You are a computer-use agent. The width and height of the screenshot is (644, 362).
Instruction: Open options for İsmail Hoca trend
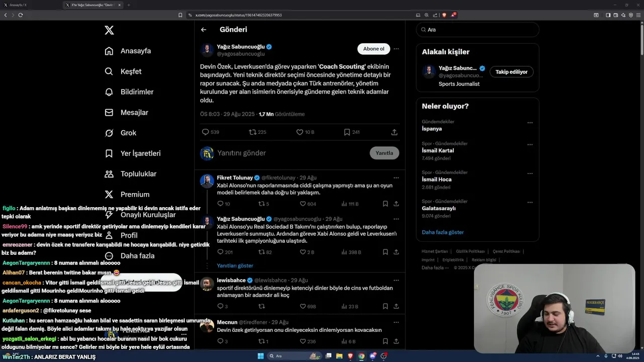point(530,173)
